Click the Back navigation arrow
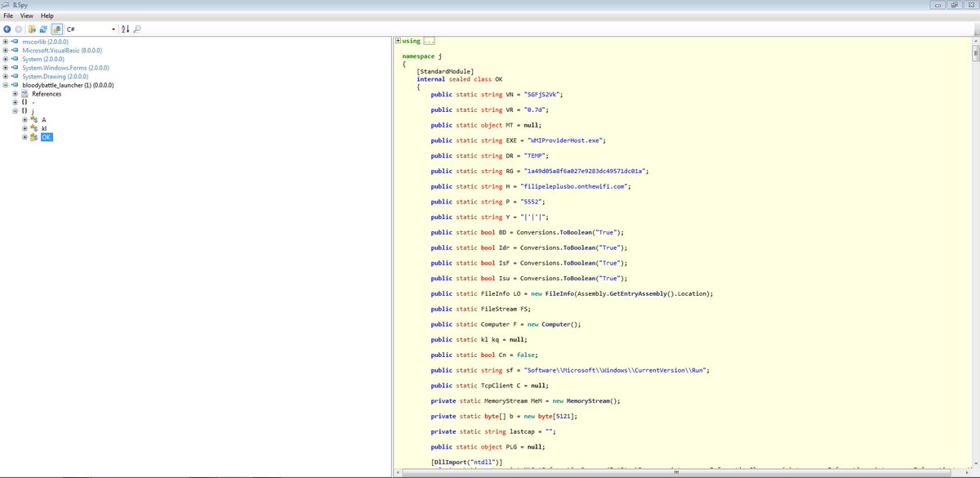980x478 pixels. [7, 29]
